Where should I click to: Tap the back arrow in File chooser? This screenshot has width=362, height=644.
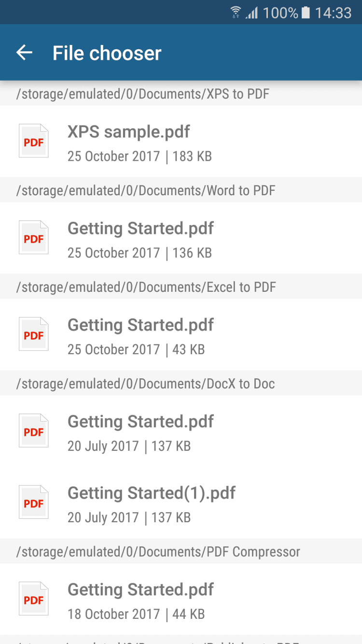[x=24, y=53]
